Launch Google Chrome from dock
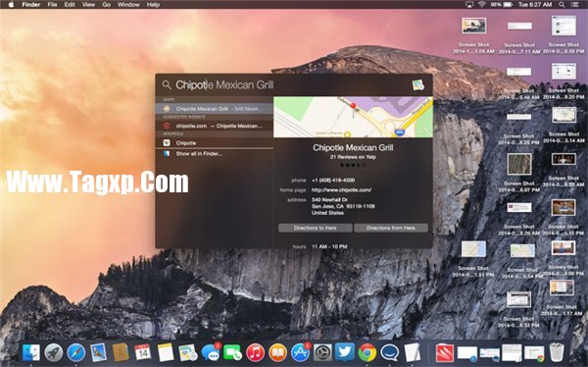Screen dimensions: 588x367 coord(367,352)
